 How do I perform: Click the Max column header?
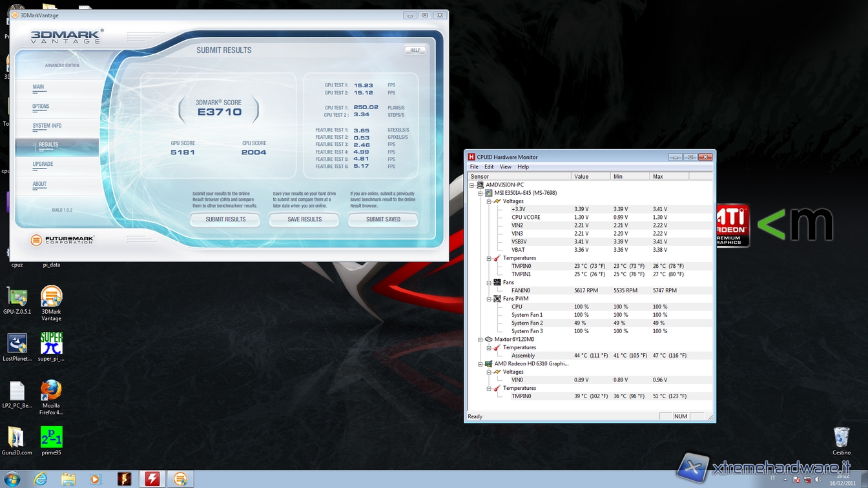pyautogui.click(x=668, y=176)
